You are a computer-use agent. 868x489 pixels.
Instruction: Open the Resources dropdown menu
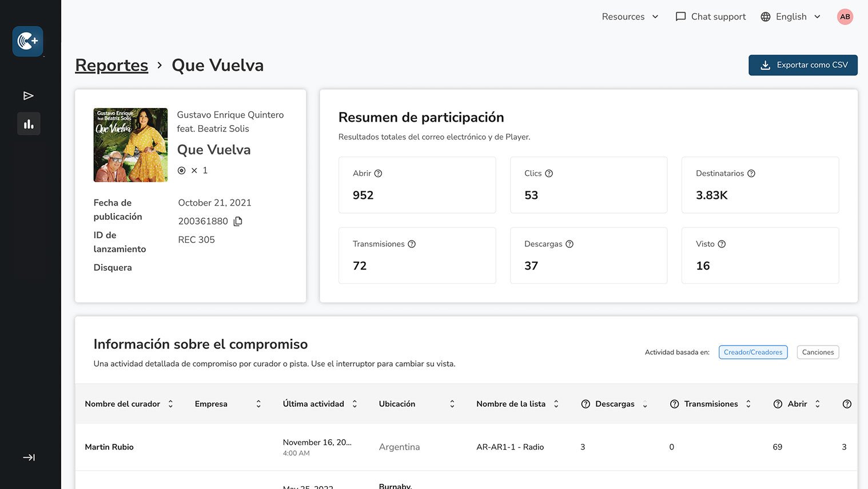point(630,17)
